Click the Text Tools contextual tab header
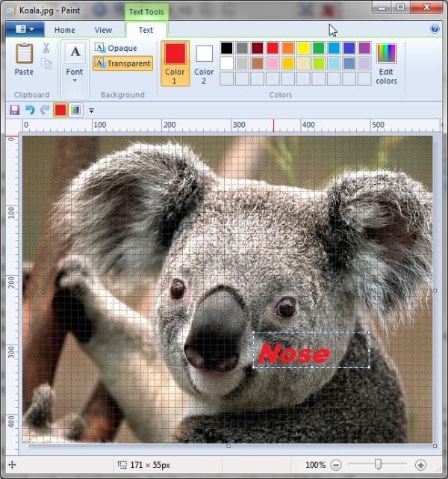The width and height of the screenshot is (448, 479). pos(146,12)
